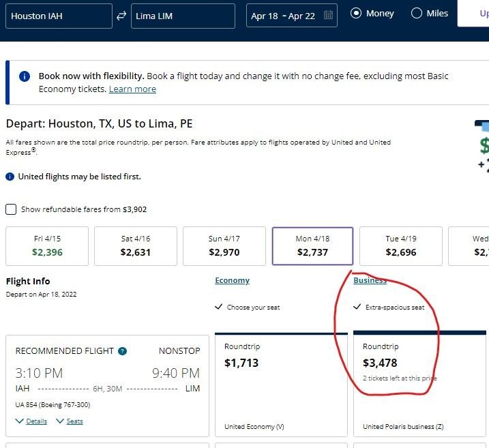Click info icon next to United flights note
Screen dimensions: 489x448
click(10, 177)
